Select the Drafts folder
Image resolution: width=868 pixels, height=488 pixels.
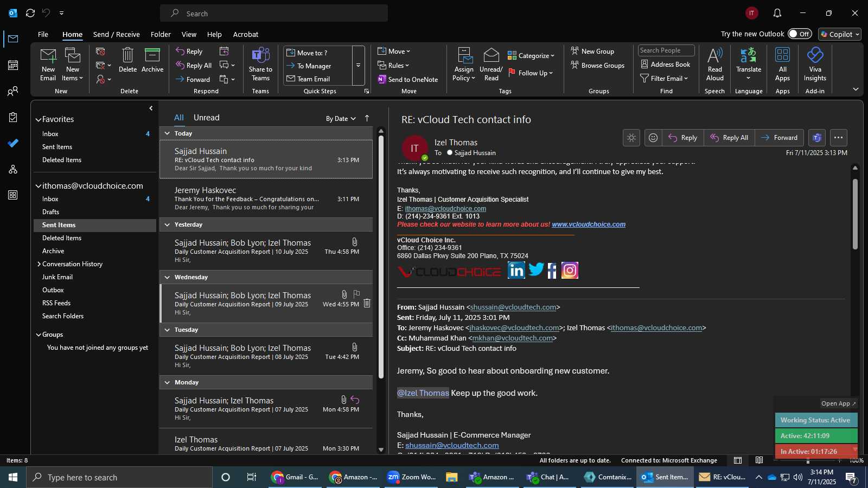(x=50, y=212)
